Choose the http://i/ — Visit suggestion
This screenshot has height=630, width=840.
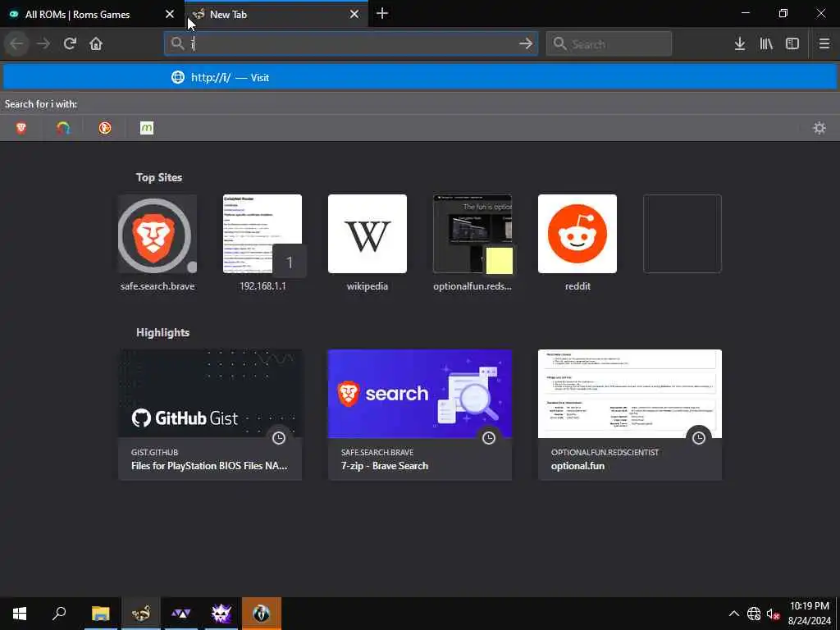420,78
